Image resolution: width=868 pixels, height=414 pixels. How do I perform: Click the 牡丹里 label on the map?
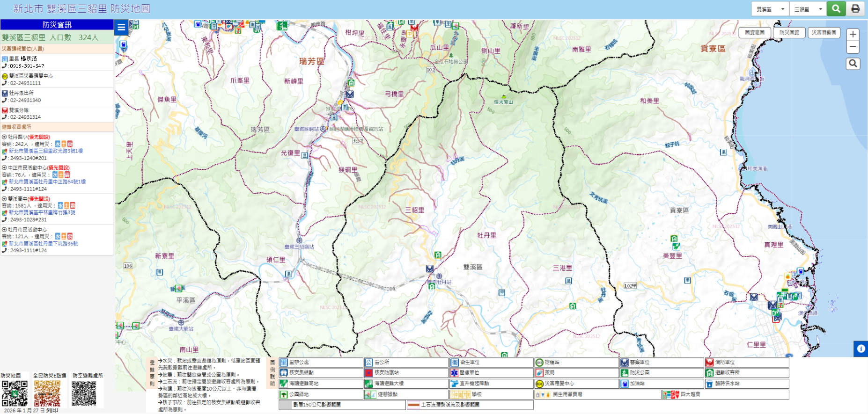[x=486, y=235]
